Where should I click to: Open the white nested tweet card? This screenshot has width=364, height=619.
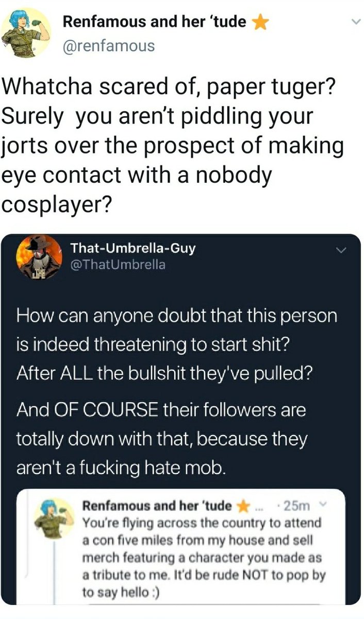pos(181,547)
